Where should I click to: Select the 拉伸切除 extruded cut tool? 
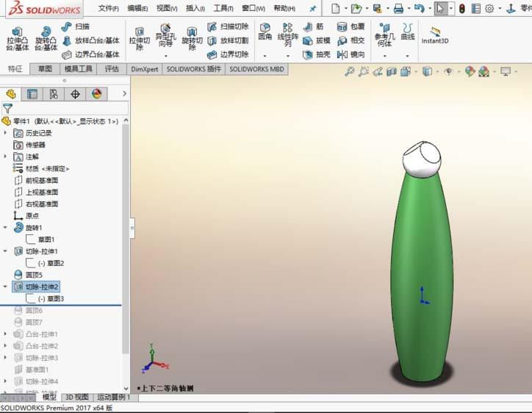[140, 38]
